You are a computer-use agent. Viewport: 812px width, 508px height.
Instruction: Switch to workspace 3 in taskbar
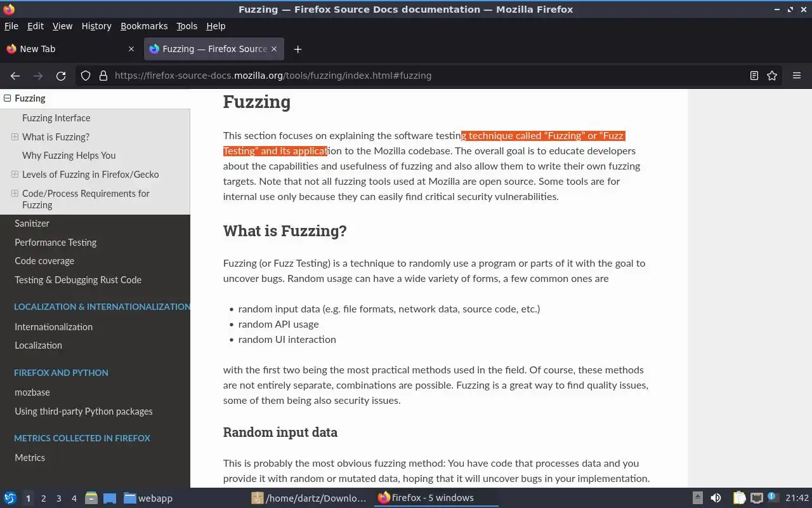[58, 498]
